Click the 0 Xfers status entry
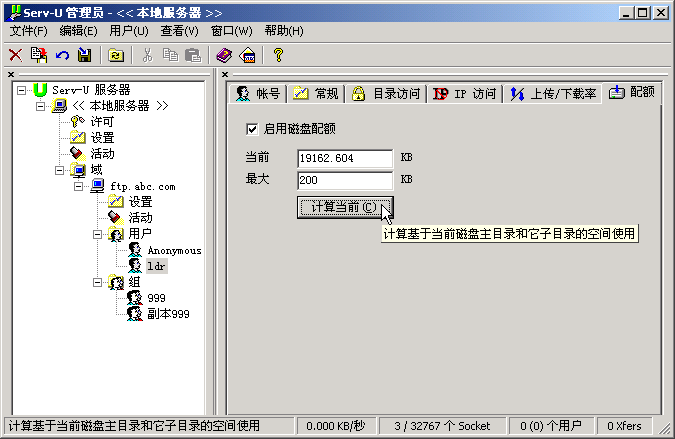 (x=624, y=426)
